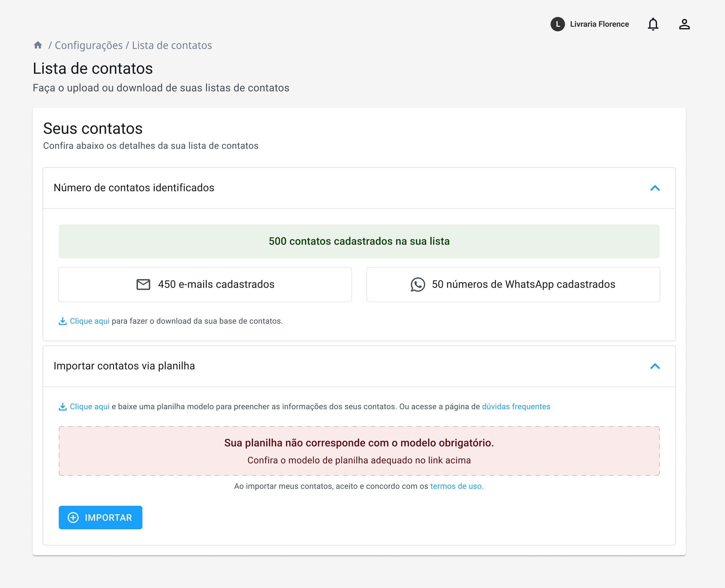The height and width of the screenshot is (588, 725).
Task: Open the notifications bell
Action: pyautogui.click(x=653, y=24)
